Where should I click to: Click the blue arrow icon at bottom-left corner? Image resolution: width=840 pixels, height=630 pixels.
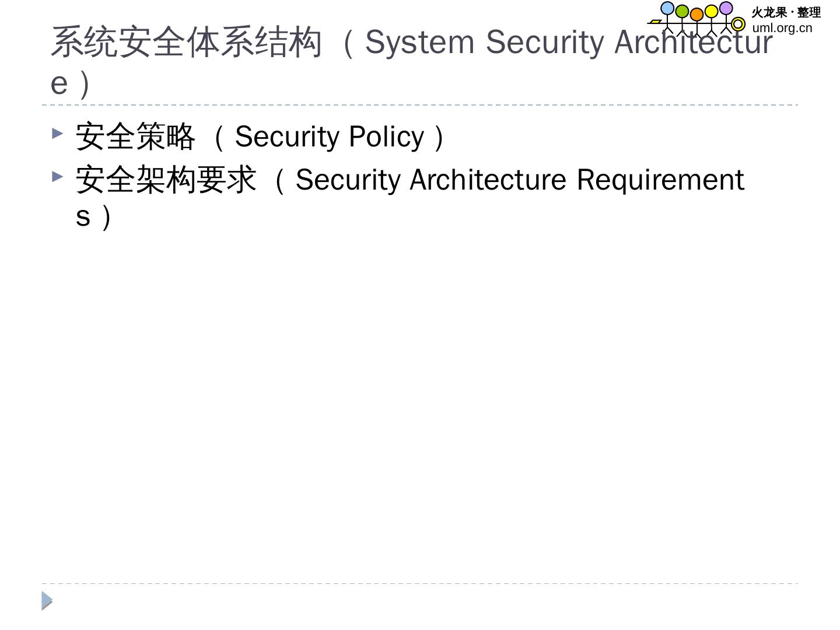pyautogui.click(x=47, y=601)
